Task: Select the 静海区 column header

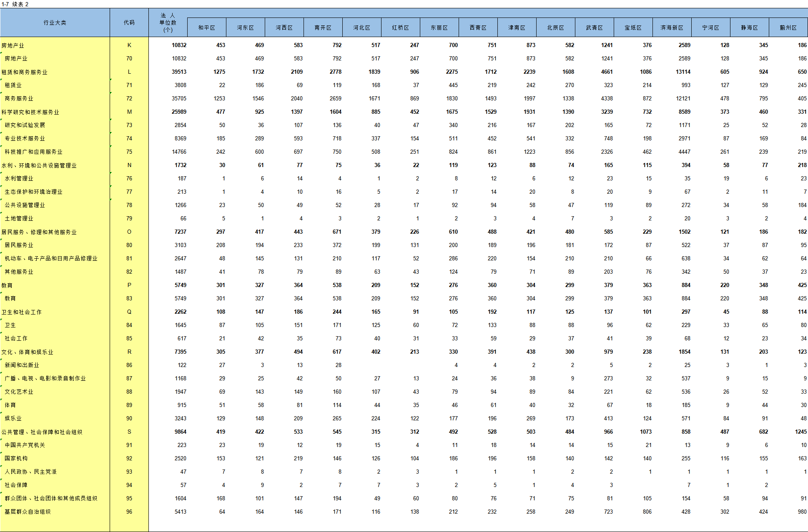Action: click(x=750, y=27)
